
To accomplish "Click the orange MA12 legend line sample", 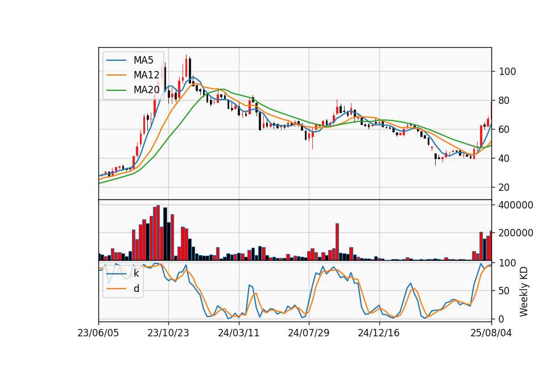I will [x=116, y=75].
